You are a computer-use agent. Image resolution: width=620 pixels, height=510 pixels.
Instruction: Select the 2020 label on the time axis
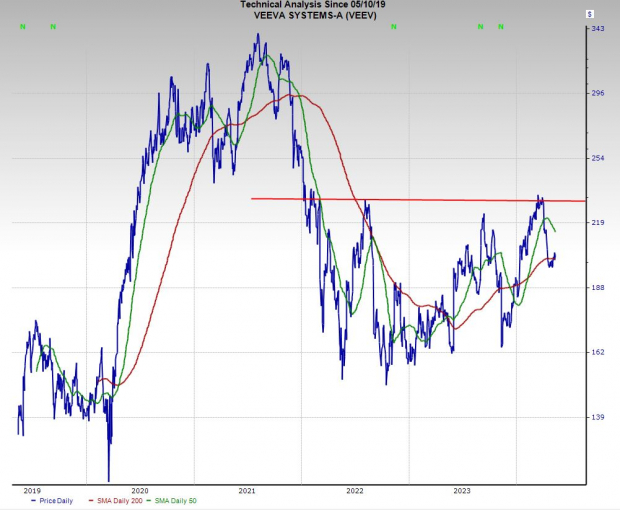pos(139,491)
